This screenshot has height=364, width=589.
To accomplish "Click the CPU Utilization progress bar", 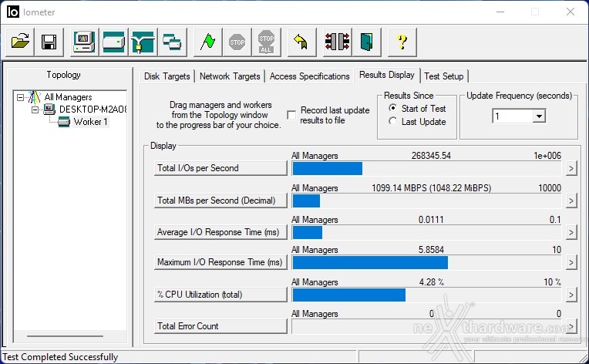I will coord(426,295).
